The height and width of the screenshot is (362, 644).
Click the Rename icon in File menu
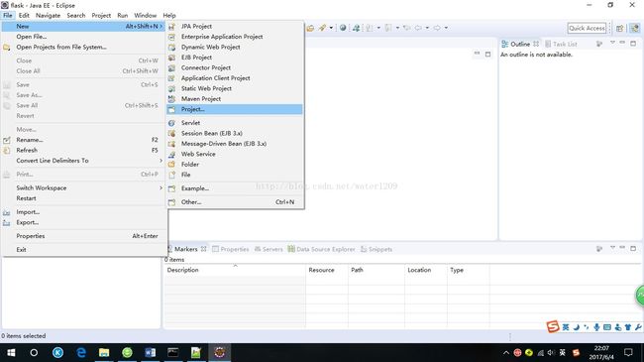(7, 140)
